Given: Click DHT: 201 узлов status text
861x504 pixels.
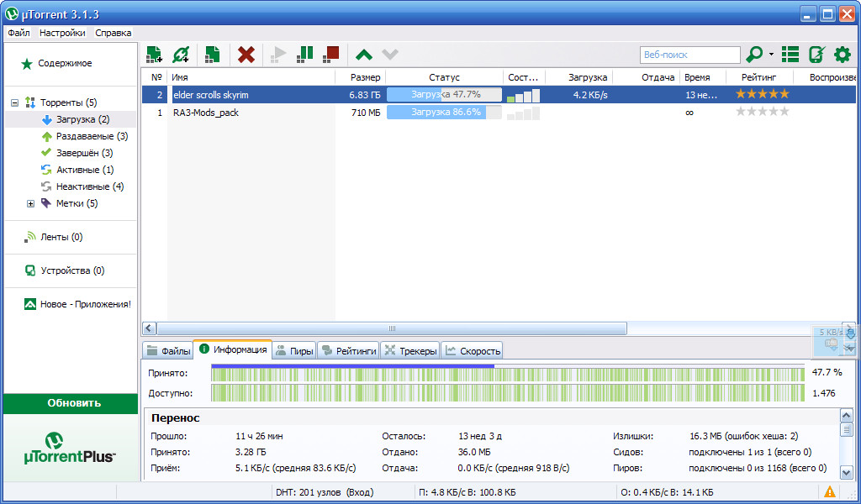Looking at the screenshot, I should [324, 492].
